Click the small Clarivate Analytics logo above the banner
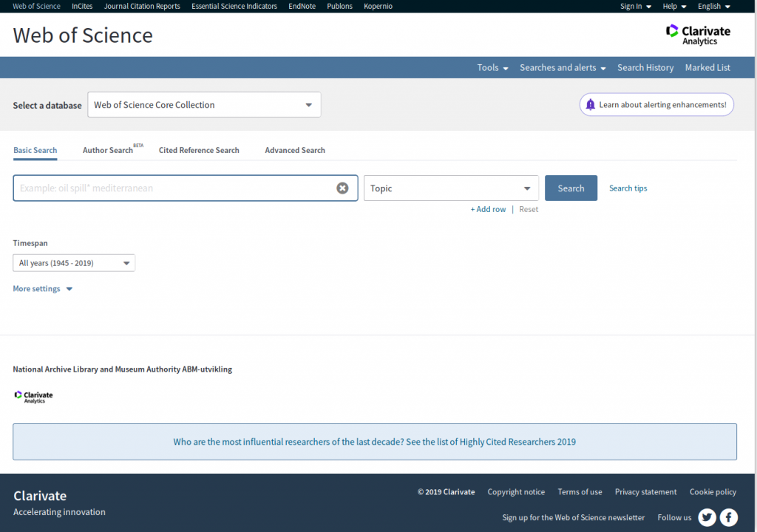This screenshot has height=532, width=757. point(33,397)
